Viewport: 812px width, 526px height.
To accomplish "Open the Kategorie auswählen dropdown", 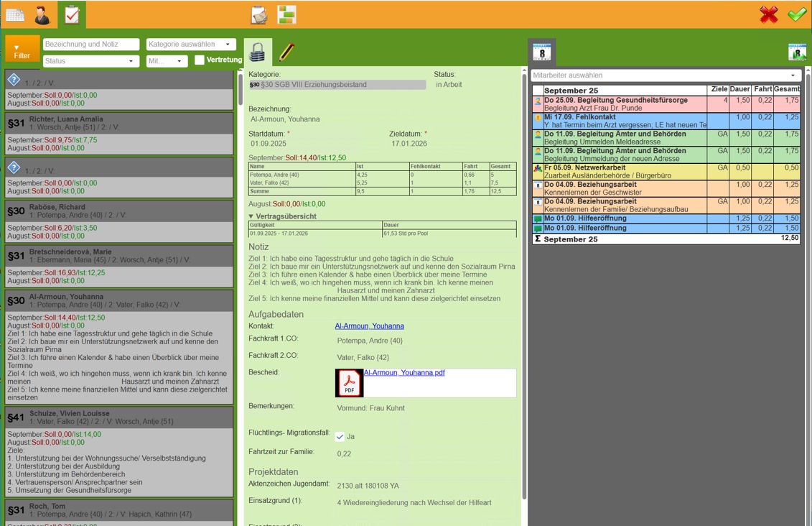I will point(191,44).
